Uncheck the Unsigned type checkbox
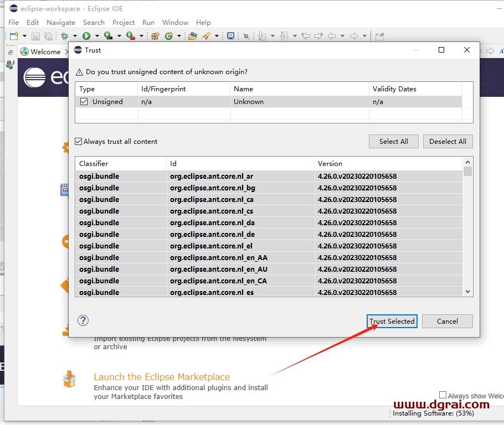 (x=84, y=101)
